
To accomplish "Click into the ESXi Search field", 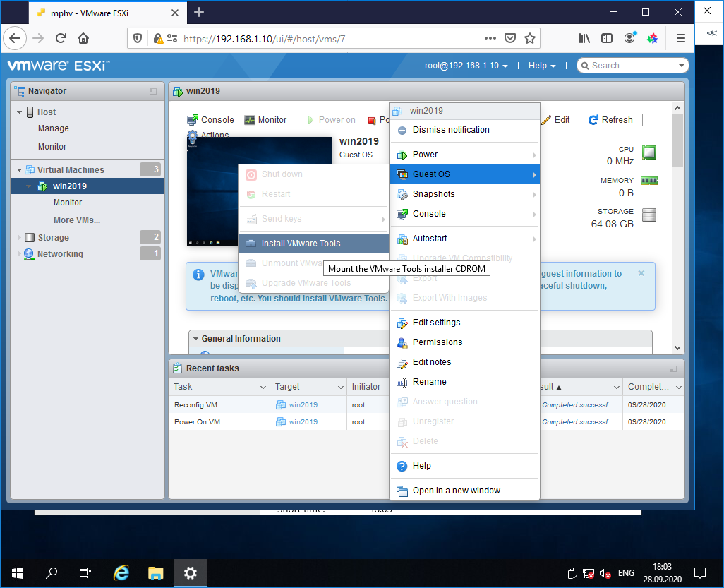I will pyautogui.click(x=633, y=66).
